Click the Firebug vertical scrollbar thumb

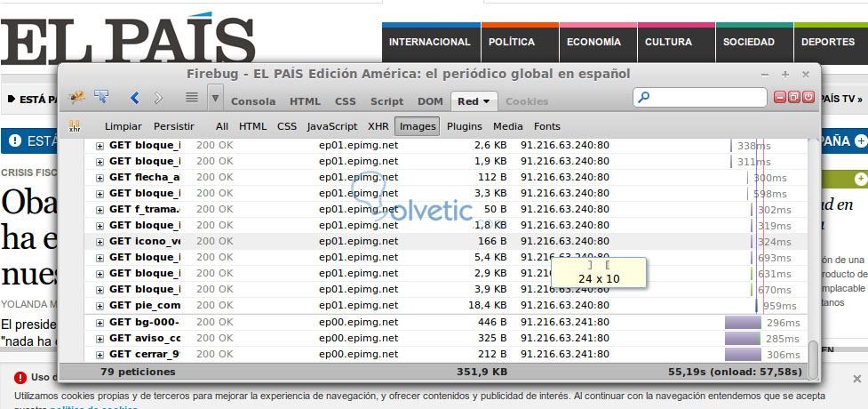point(813,359)
